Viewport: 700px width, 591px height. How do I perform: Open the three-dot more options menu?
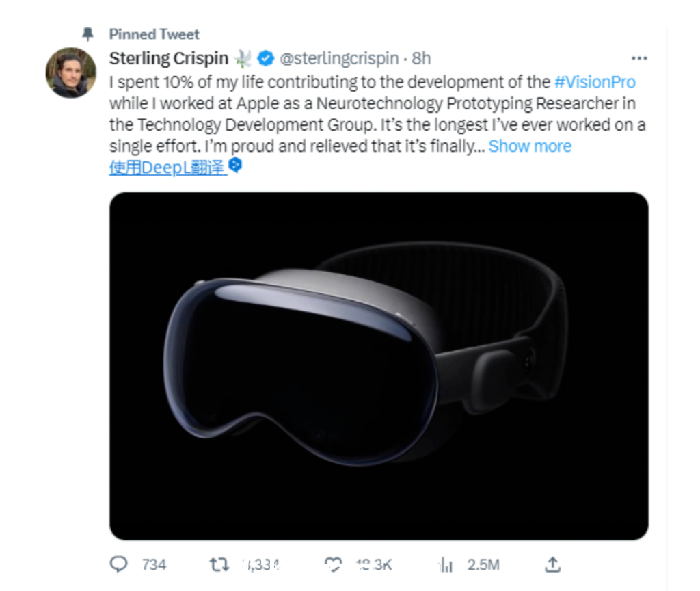[639, 59]
